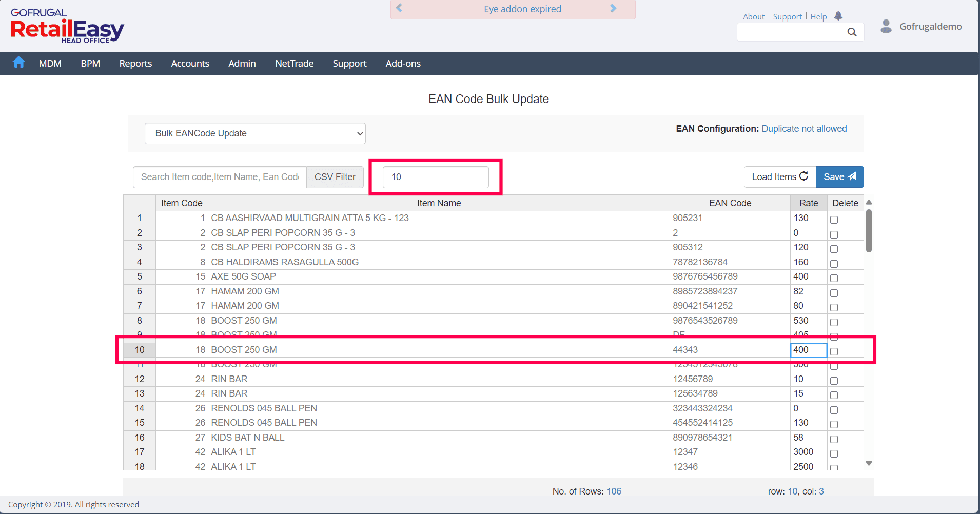The image size is (980, 514).
Task: Open the MDM menu
Action: click(x=50, y=64)
